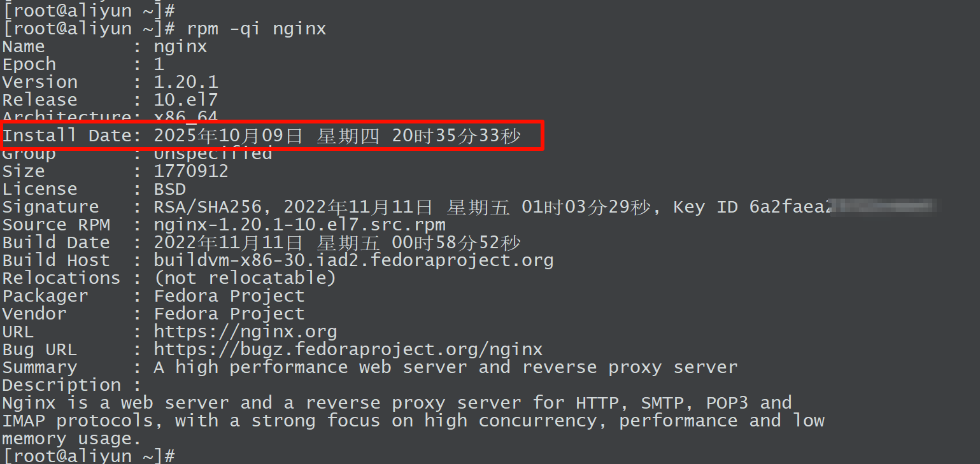980x464 pixels.
Task: Click the Packager value Fedora Project
Action: pyautogui.click(x=229, y=296)
